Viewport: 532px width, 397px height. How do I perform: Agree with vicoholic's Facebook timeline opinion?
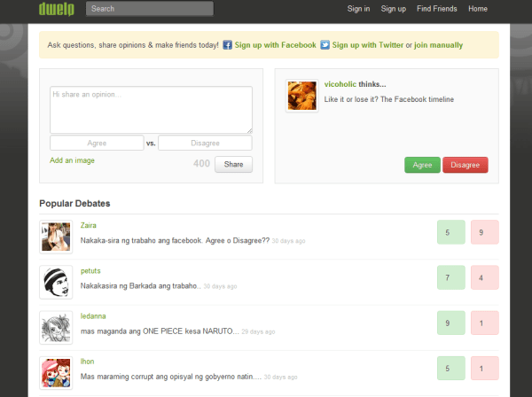coord(422,165)
